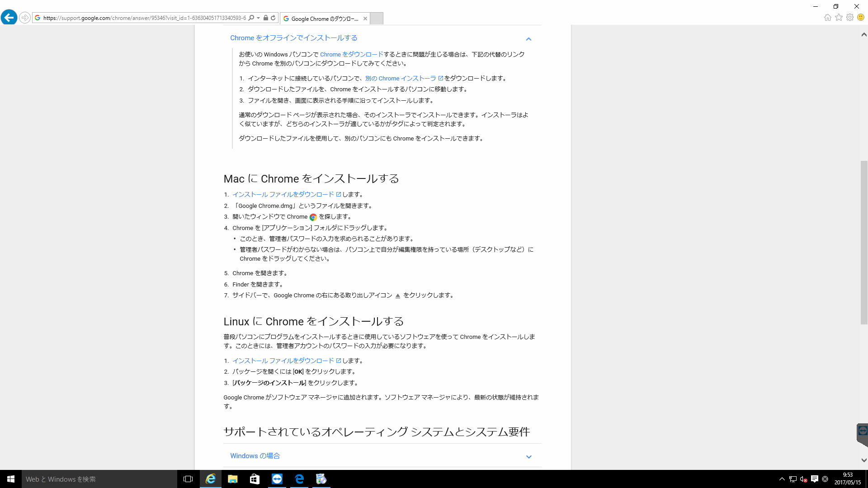Screen dimensions: 868x488
Task: Select the Google Chrome のダウンロー... tab
Action: click(325, 19)
